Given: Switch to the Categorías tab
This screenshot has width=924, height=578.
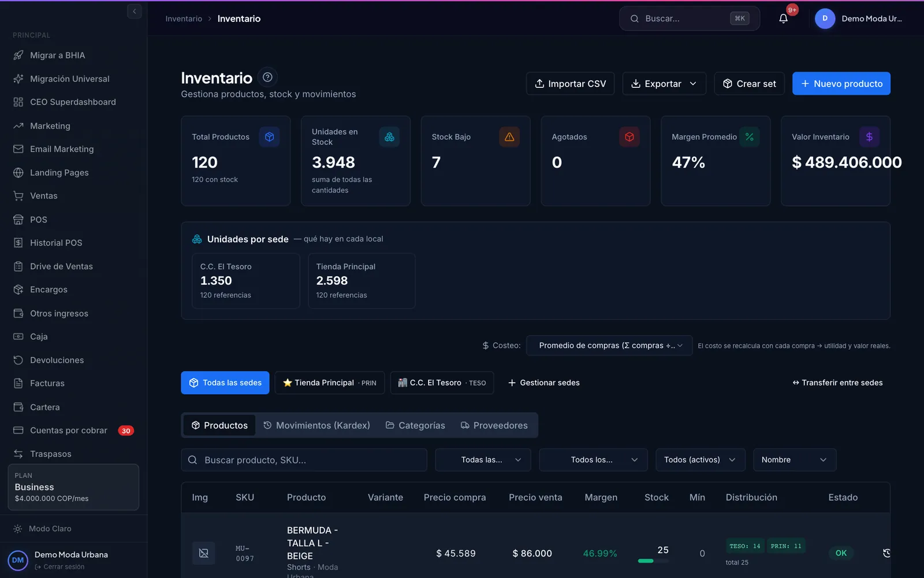Looking at the screenshot, I should pyautogui.click(x=415, y=425).
